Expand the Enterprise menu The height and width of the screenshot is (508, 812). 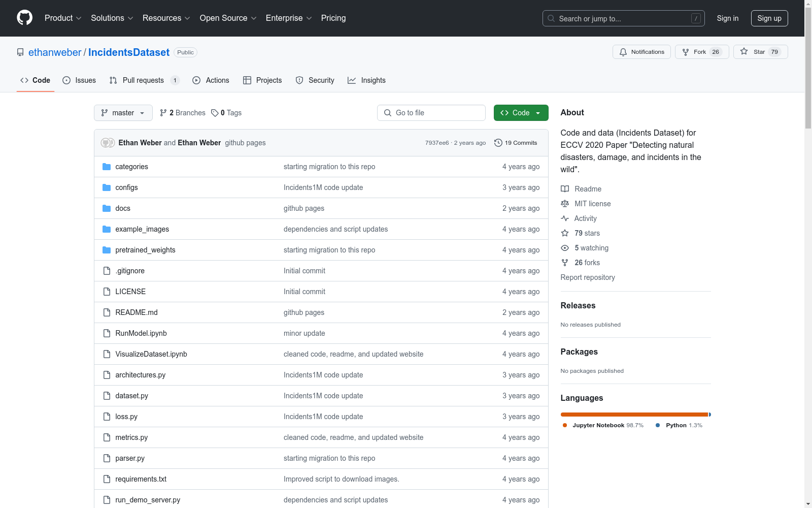pyautogui.click(x=289, y=18)
